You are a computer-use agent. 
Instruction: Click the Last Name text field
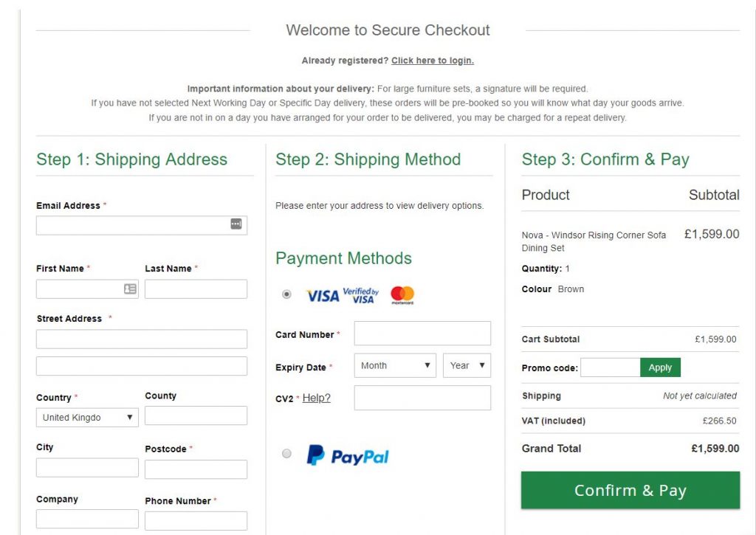tap(196, 289)
